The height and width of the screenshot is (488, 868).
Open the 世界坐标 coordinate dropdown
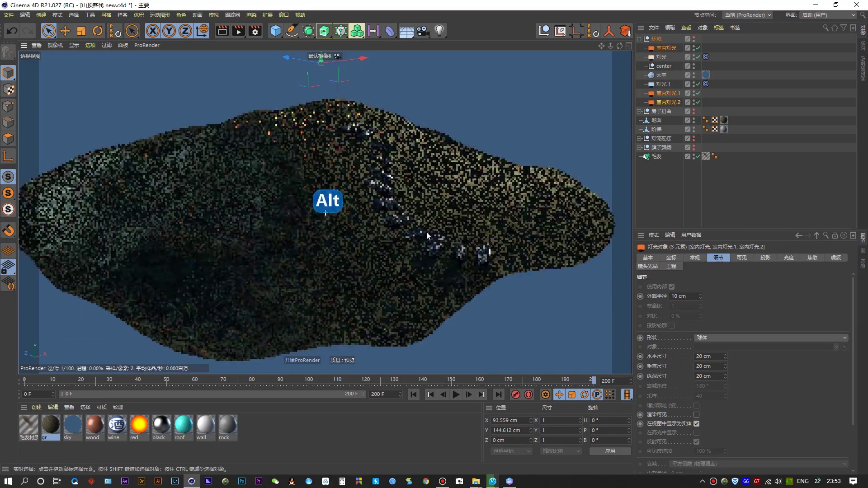pyautogui.click(x=512, y=451)
